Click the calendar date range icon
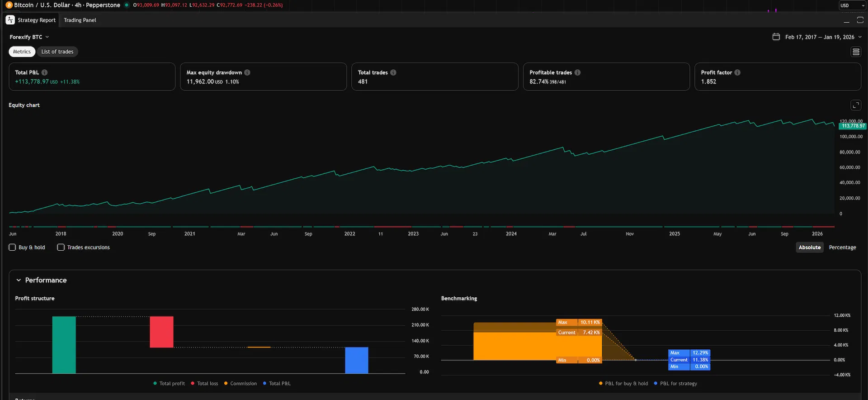The width and height of the screenshot is (868, 400). point(776,37)
